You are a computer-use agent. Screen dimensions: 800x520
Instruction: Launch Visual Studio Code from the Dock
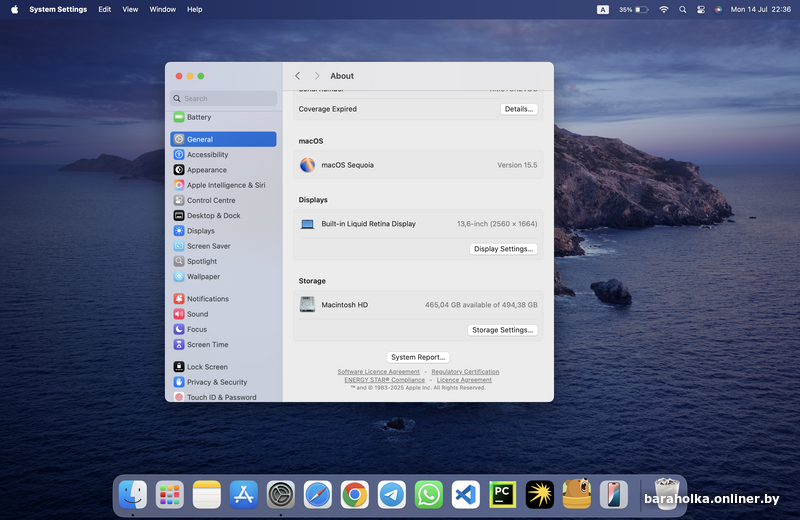point(466,494)
